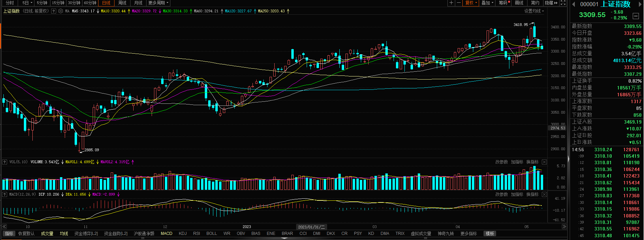Click the zoom out minus icon
This screenshot has width=644, height=240.
coord(459,3)
